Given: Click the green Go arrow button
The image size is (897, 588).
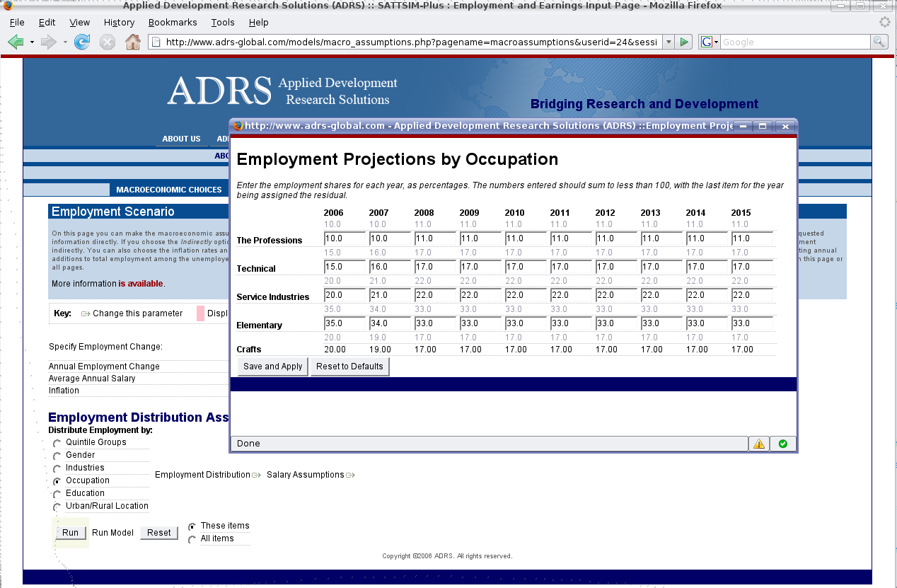Looking at the screenshot, I should click(x=684, y=42).
